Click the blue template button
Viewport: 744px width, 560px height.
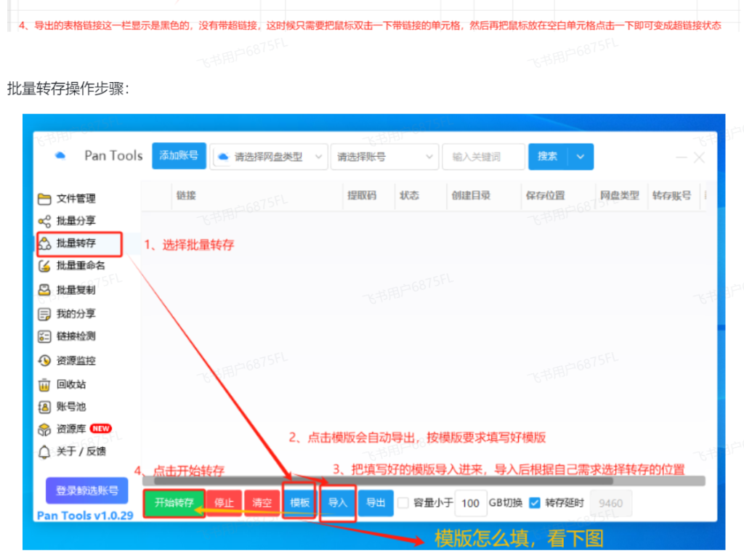300,503
